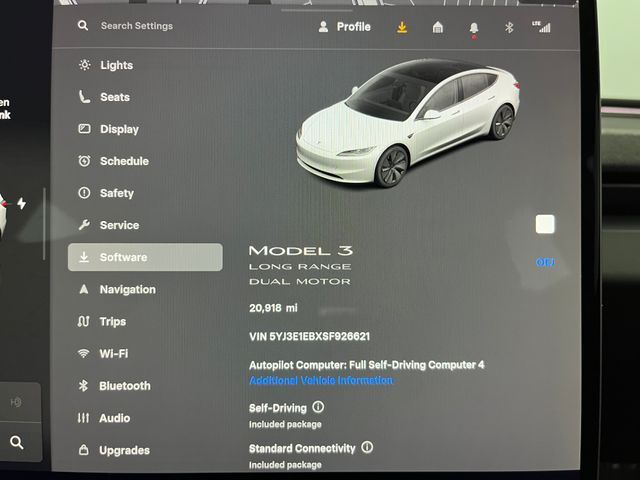Tap the 20,918 mi odometer reading
Image resolution: width=640 pixels, height=480 pixels.
point(273,308)
